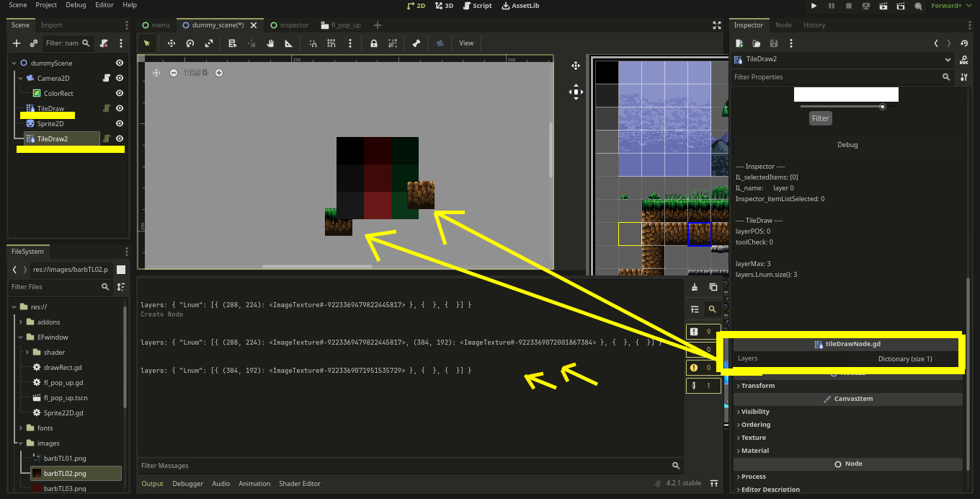The height and width of the screenshot is (499, 980).
Task: Zoom out the 2D viewport
Action: (173, 72)
